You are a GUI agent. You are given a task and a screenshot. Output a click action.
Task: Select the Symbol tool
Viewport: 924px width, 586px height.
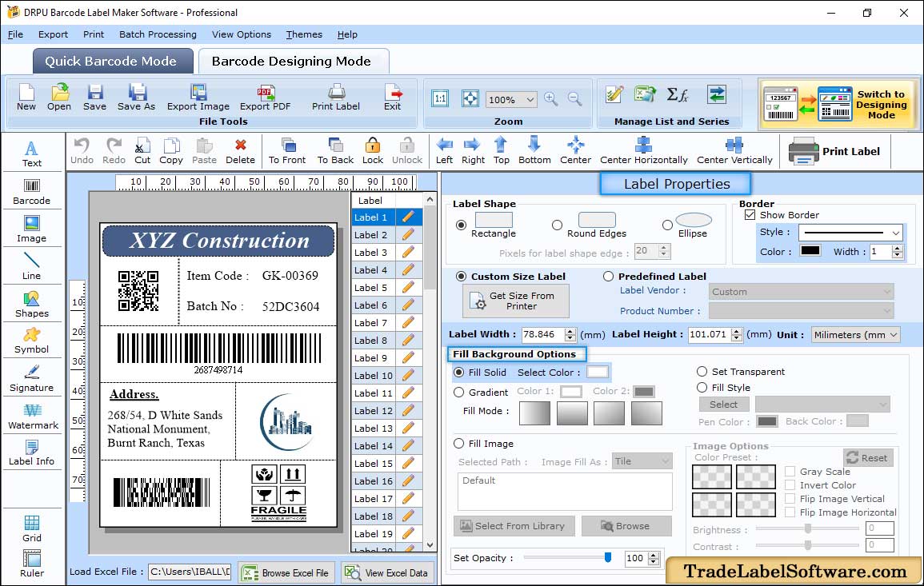point(32,341)
